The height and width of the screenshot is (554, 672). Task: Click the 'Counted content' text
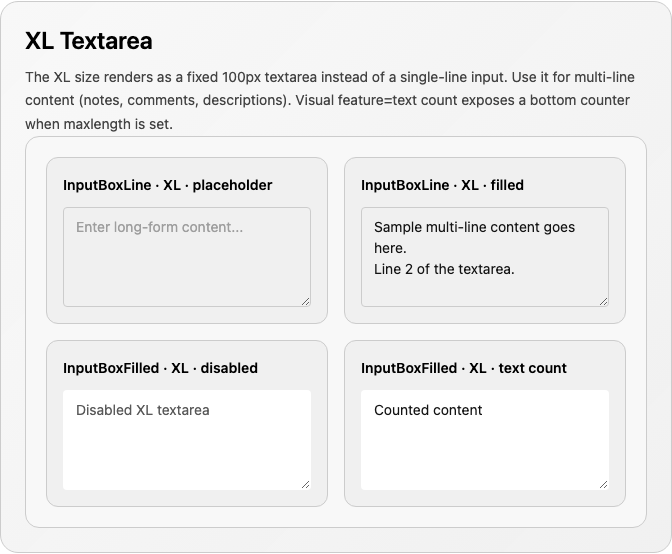click(x=428, y=410)
